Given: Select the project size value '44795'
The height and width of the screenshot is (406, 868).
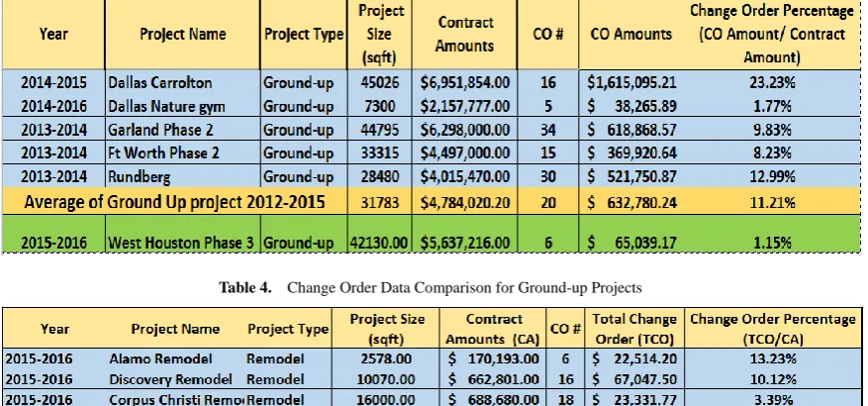Looking at the screenshot, I should [380, 130].
